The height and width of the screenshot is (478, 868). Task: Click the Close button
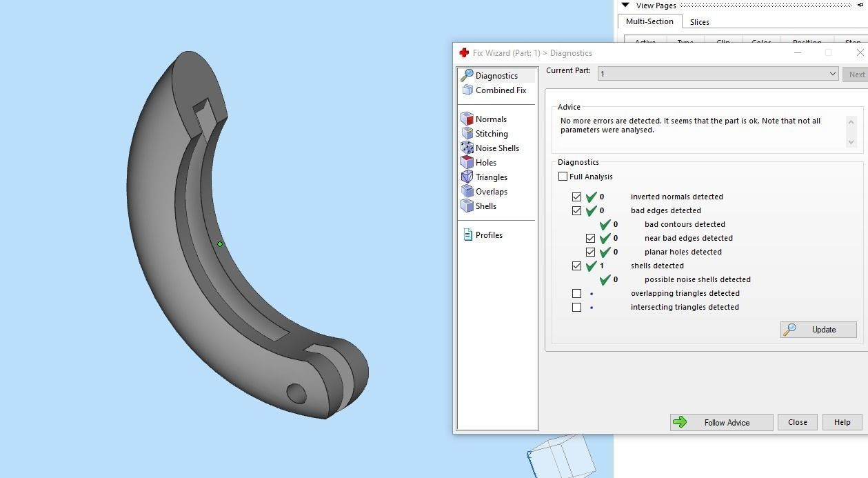(798, 422)
